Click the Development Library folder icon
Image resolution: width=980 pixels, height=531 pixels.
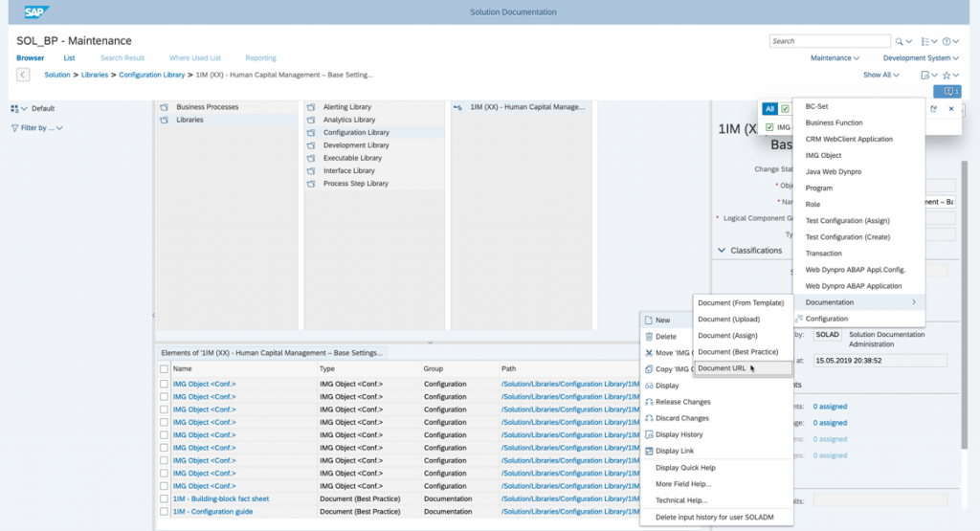[x=311, y=145]
